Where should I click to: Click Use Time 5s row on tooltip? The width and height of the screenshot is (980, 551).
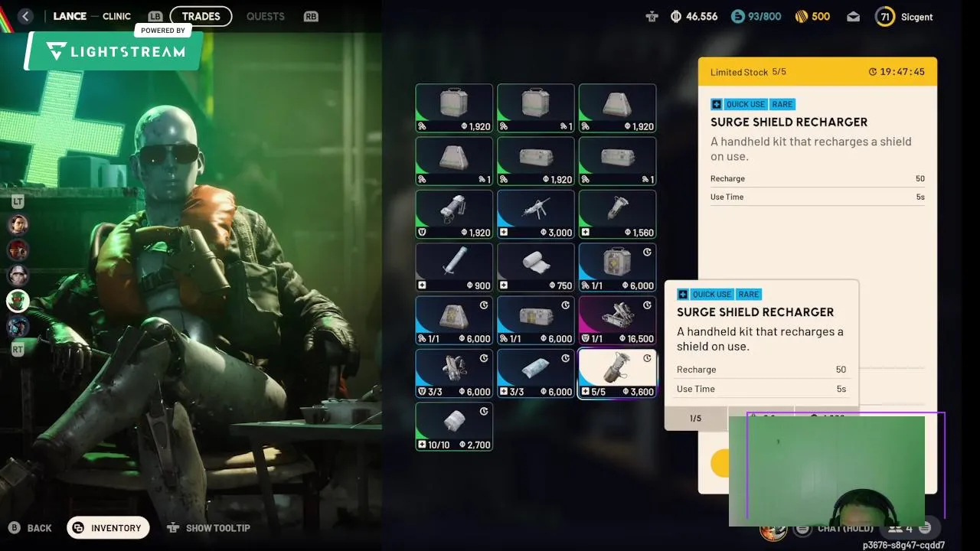click(x=761, y=389)
